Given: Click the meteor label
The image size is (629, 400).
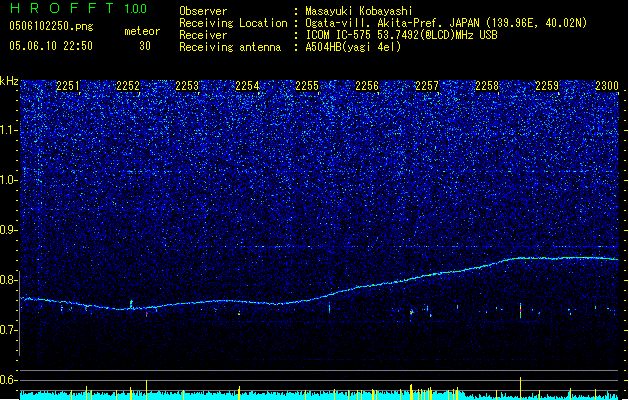Looking at the screenshot, I should pos(142,31).
